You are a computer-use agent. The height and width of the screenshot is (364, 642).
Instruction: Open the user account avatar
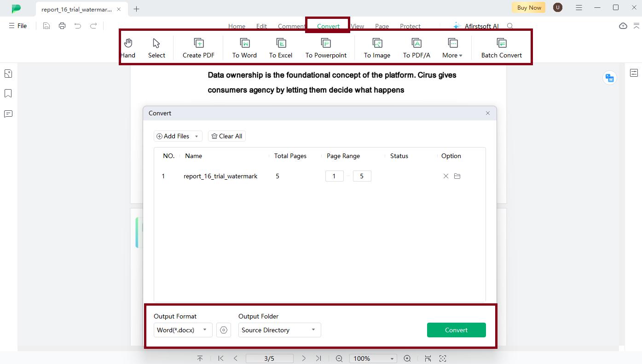click(558, 7)
